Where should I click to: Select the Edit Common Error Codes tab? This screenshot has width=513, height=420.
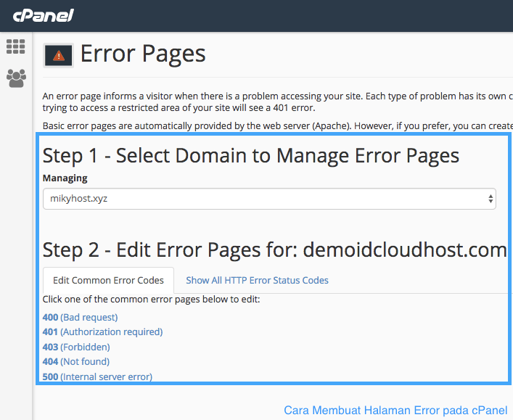(108, 280)
